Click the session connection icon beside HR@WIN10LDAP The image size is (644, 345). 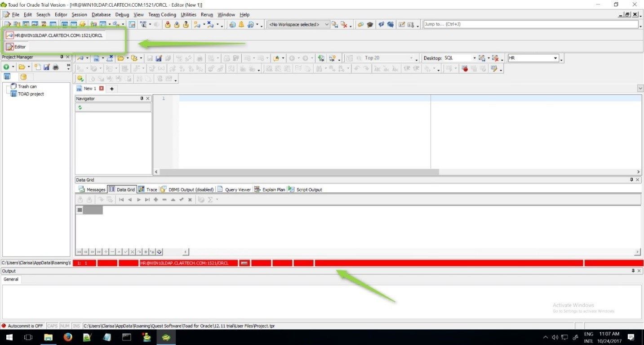pyautogui.click(x=9, y=35)
